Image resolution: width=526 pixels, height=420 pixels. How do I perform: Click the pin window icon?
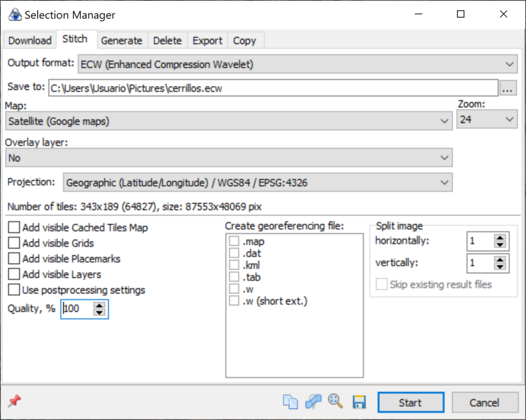(x=15, y=401)
